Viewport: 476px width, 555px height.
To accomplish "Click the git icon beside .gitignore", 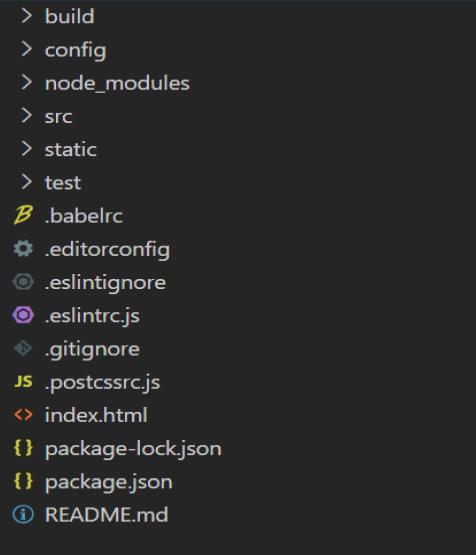I will 23,348.
